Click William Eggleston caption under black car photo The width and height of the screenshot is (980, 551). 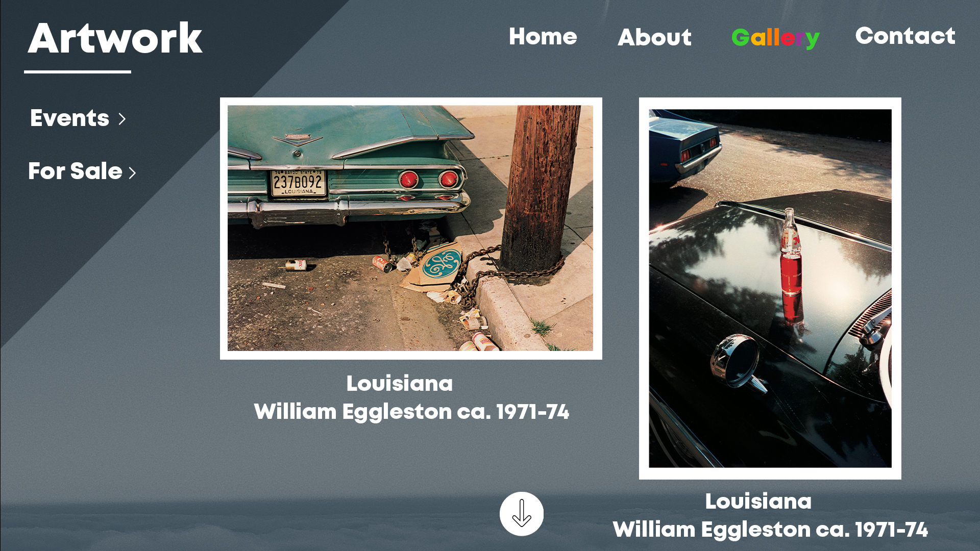point(770,530)
